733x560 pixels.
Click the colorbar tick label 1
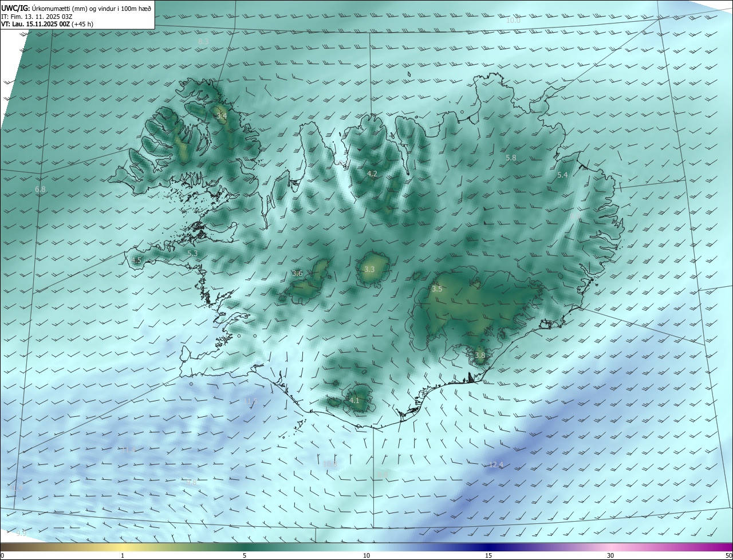click(123, 555)
